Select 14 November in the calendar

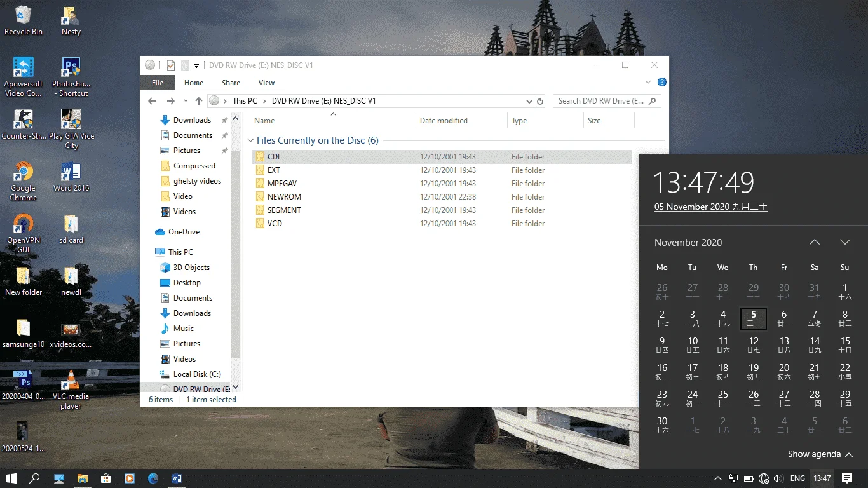tap(815, 345)
